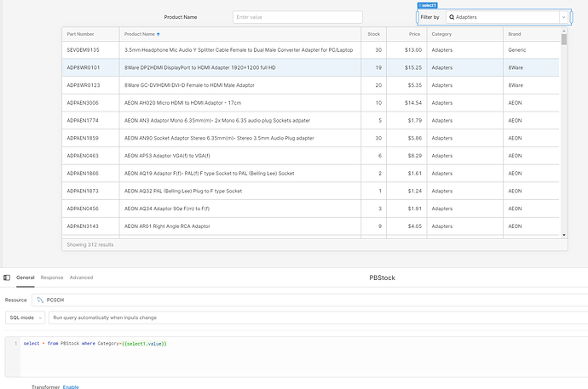Select the ADPAEN1774 part number cell
The image size is (588, 389).
tap(90, 121)
